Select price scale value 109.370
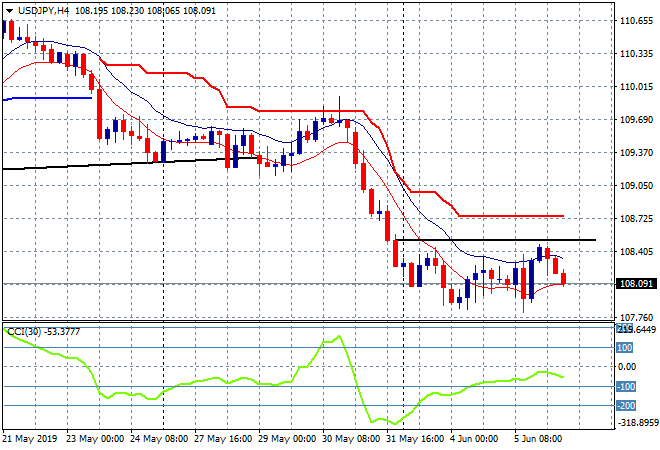 [x=636, y=152]
